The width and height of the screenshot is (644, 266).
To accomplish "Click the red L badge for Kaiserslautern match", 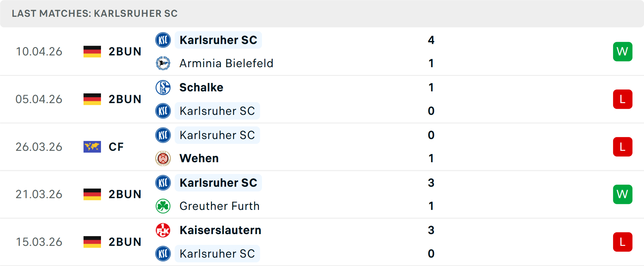I will [x=623, y=242].
